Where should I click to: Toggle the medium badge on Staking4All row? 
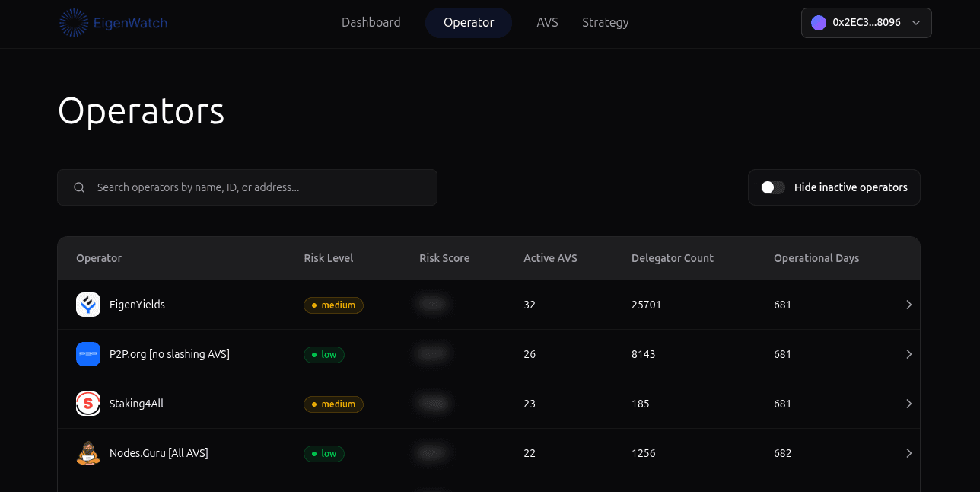[x=333, y=404]
